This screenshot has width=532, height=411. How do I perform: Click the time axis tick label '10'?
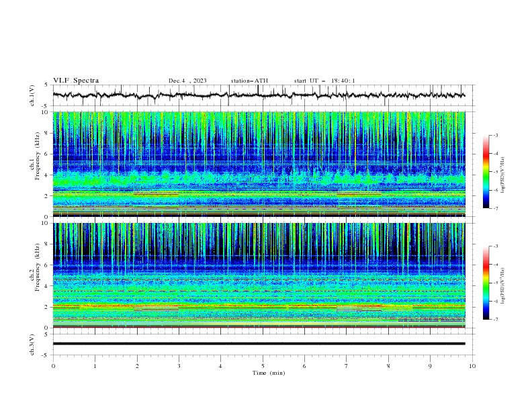[472, 366]
